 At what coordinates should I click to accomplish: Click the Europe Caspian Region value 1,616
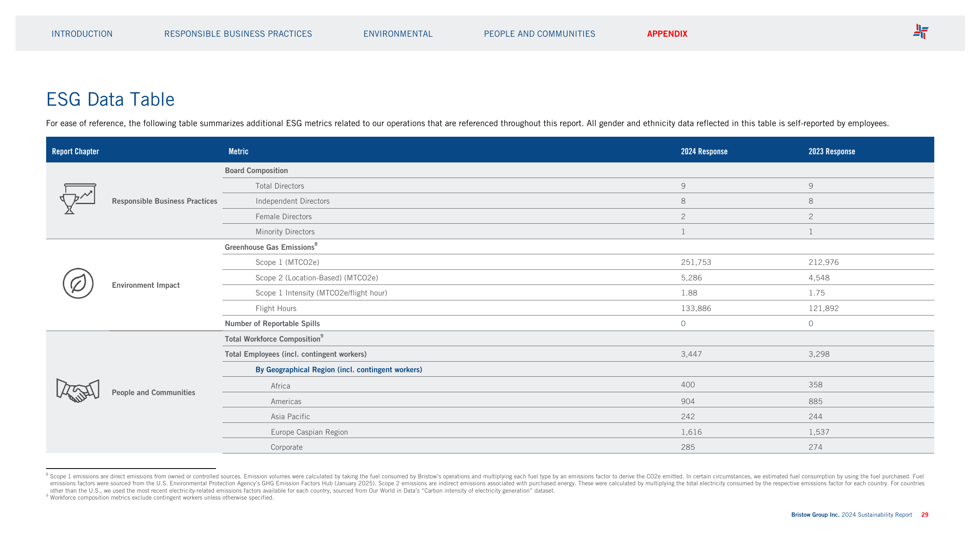click(x=691, y=432)
